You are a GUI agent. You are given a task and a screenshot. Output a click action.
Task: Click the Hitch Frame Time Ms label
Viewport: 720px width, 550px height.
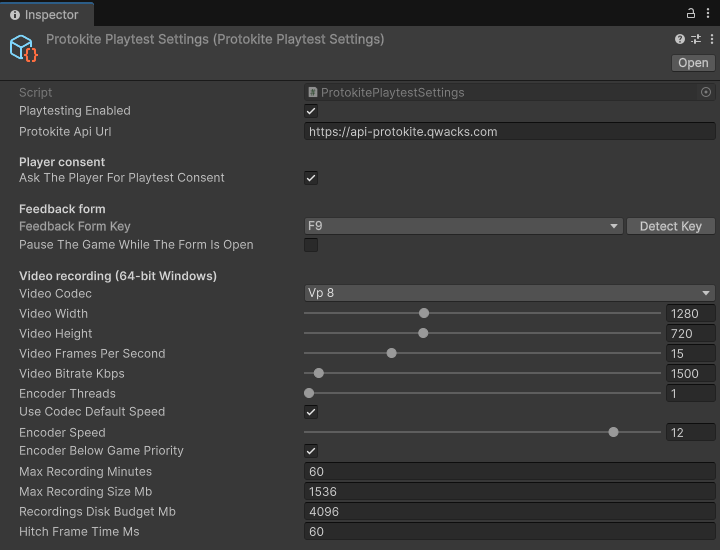(x=79, y=532)
